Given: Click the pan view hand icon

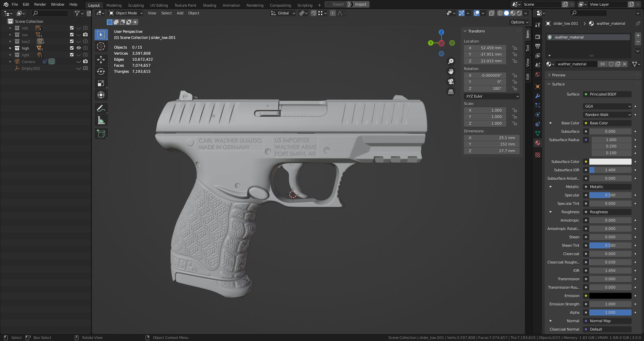Looking at the screenshot, I should (451, 71).
